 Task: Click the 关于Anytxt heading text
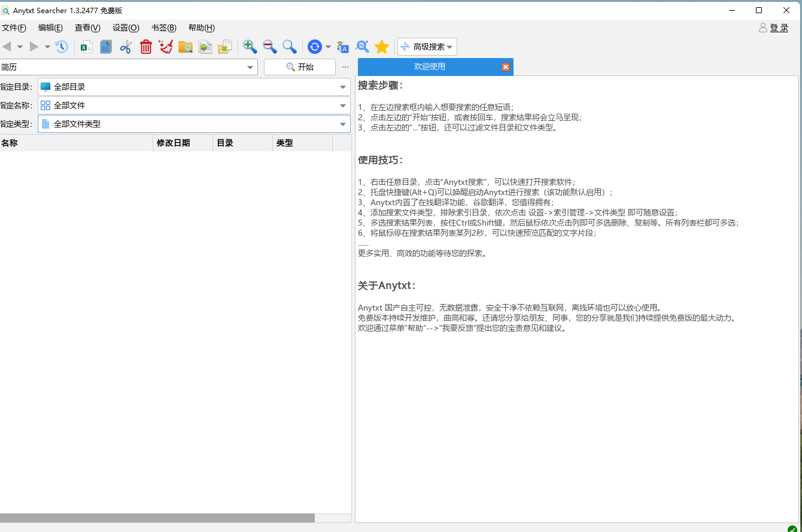[x=387, y=285]
